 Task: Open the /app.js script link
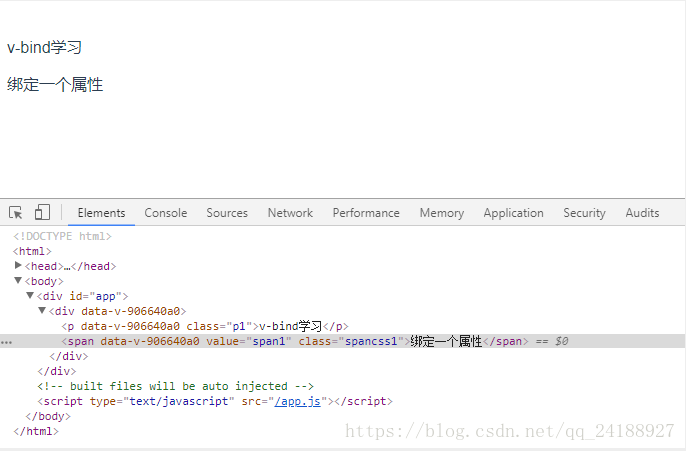[x=298, y=401]
